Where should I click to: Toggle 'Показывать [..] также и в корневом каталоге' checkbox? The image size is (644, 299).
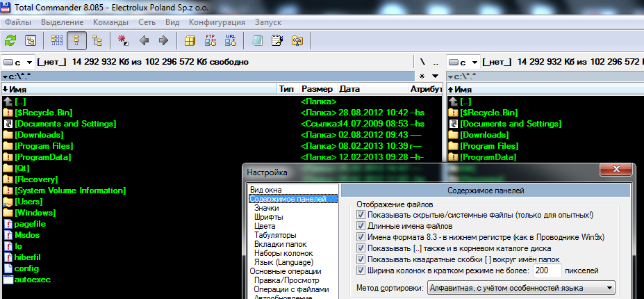361,248
